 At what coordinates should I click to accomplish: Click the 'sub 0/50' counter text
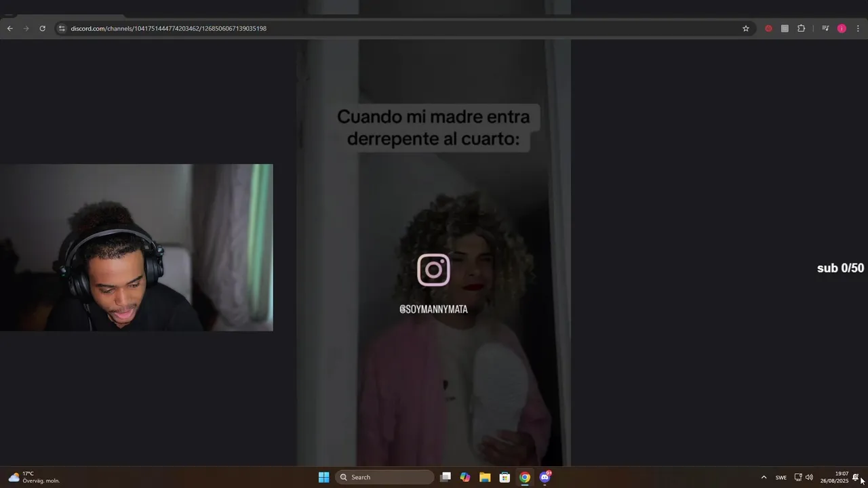pos(840,268)
